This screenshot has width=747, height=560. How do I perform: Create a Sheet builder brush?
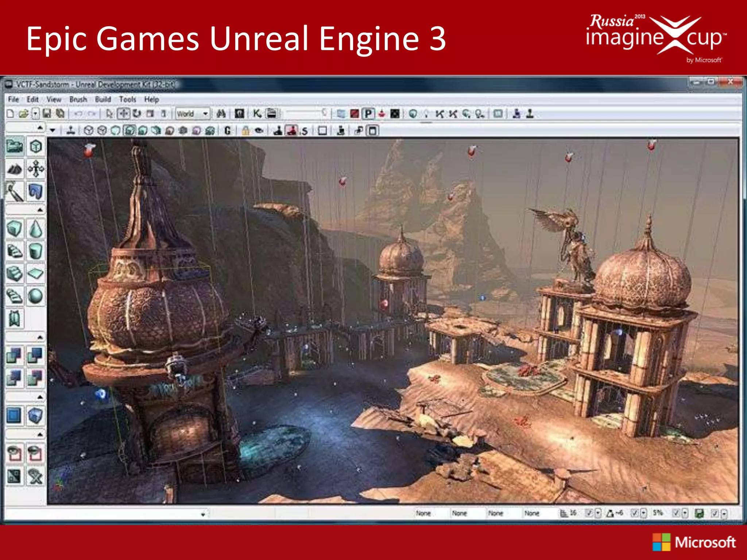35,273
